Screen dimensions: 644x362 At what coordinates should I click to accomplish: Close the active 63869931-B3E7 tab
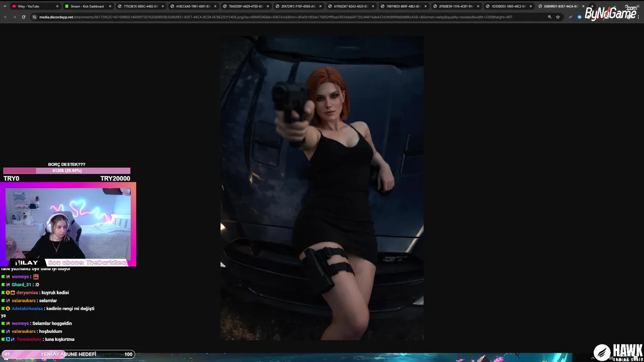583,6
